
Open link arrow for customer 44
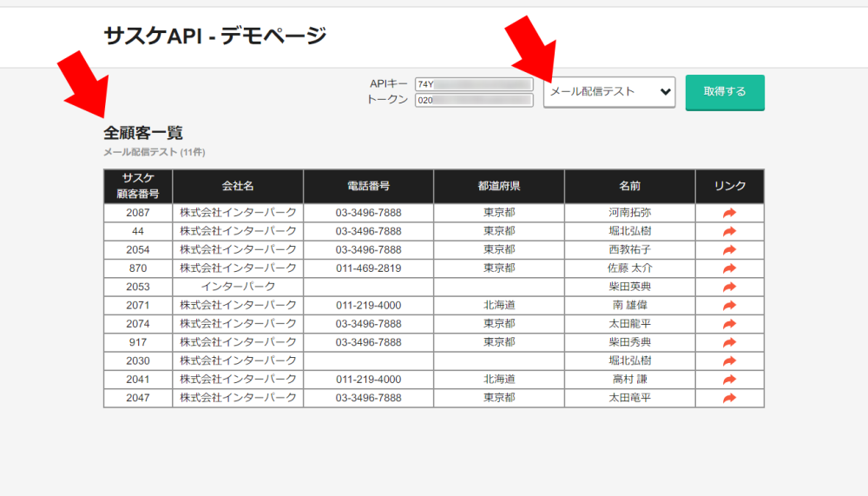click(x=729, y=231)
